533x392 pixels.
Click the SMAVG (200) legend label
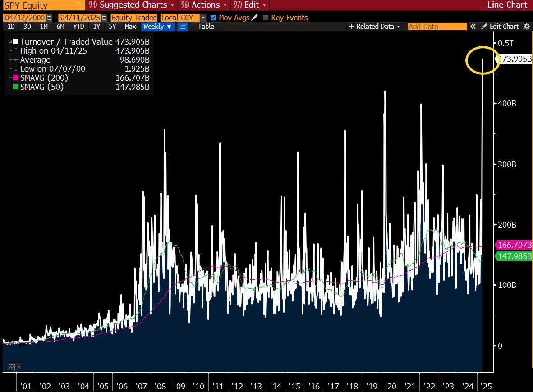point(44,78)
